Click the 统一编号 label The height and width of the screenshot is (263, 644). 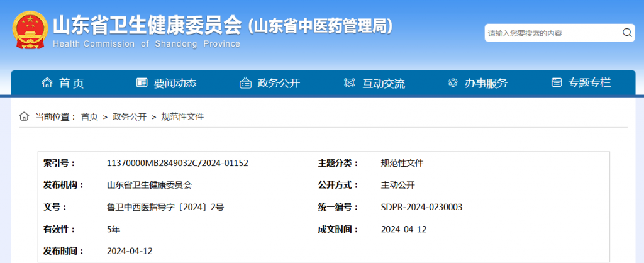[338, 208]
